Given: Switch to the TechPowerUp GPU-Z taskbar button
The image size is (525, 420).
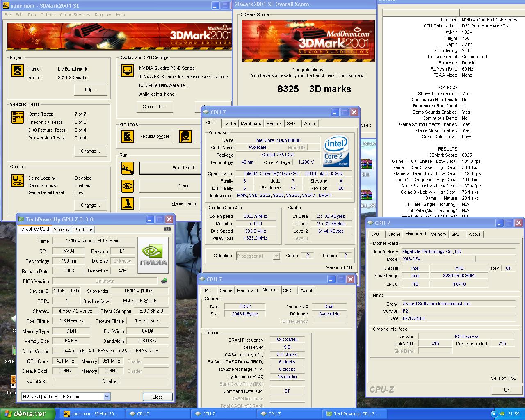Looking at the screenshot, I should pos(355,414).
